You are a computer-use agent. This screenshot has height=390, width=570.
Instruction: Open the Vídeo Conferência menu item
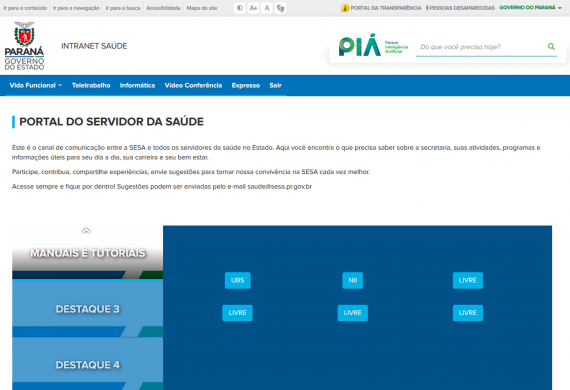(x=193, y=85)
